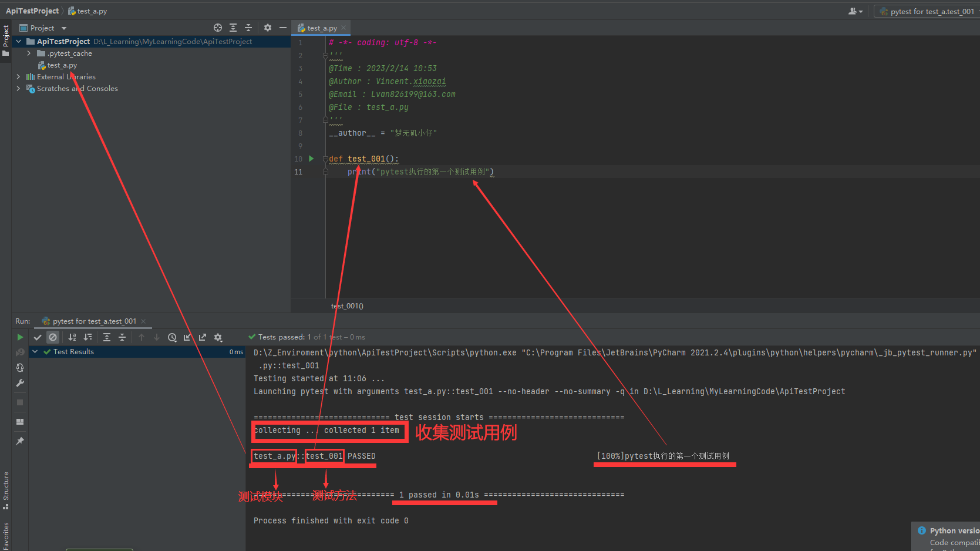The image size is (980, 551).
Task: Rerun tests with green play button in Run panel
Action: [20, 337]
